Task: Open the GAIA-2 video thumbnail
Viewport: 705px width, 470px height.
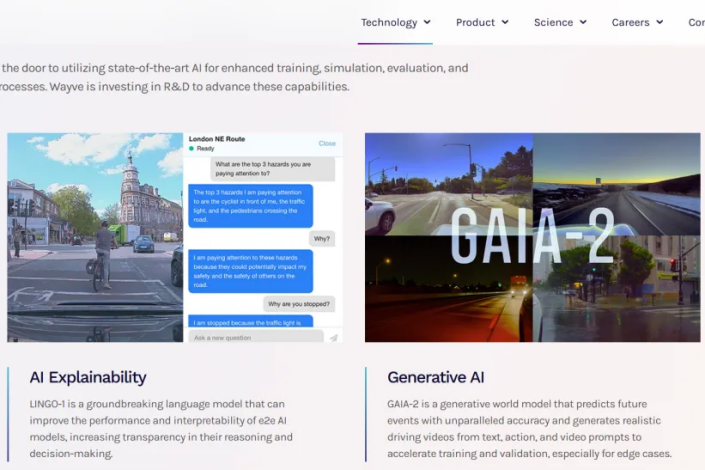Action: (532, 237)
